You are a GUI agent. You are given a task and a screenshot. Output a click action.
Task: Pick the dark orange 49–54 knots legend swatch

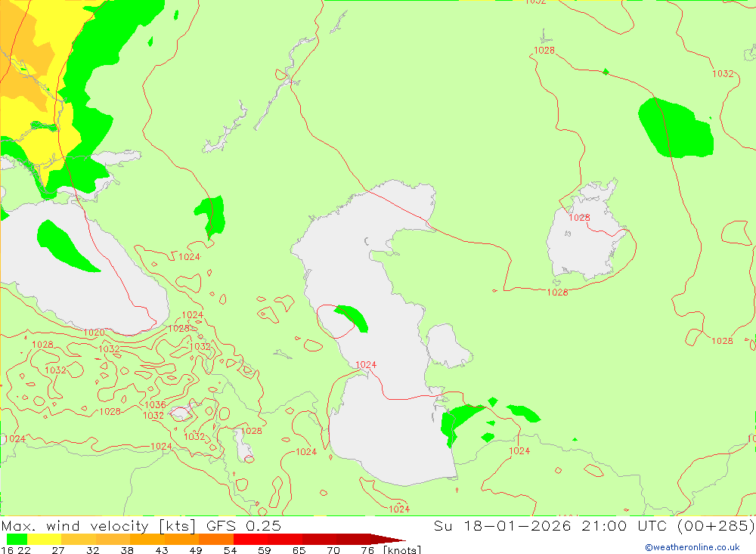216,539
